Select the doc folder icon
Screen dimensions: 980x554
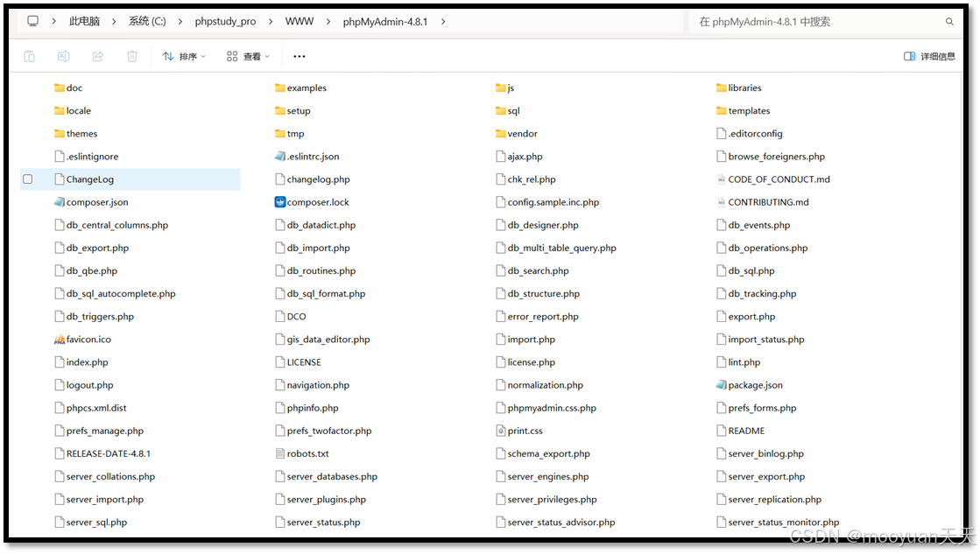tap(60, 88)
